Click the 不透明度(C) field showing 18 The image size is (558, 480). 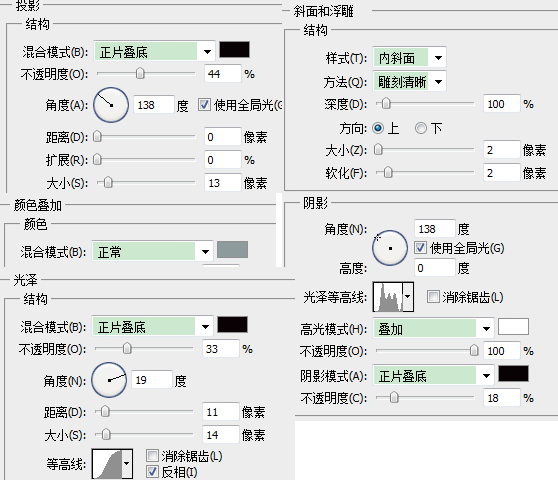(x=502, y=397)
